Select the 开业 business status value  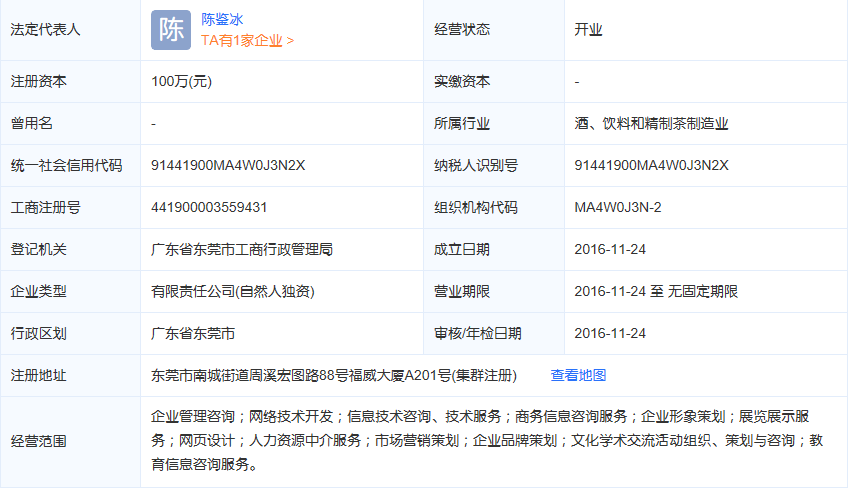pos(588,29)
